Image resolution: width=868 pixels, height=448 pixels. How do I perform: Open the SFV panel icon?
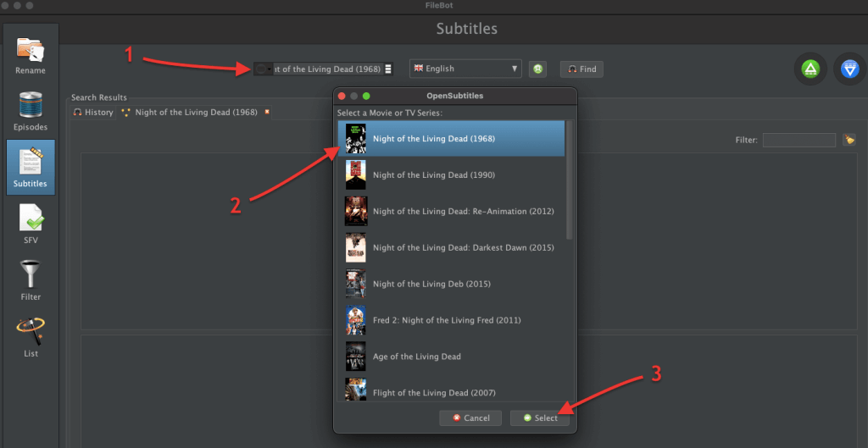(x=31, y=224)
